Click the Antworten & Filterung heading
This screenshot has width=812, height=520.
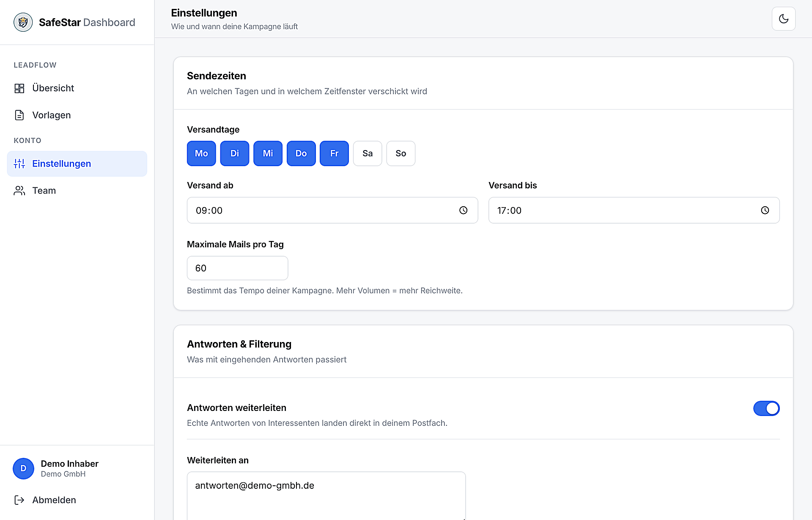(239, 344)
